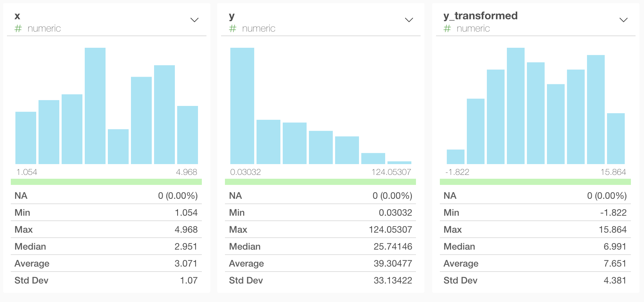
Task: Click the hash icon under y_transformed
Action: (447, 29)
